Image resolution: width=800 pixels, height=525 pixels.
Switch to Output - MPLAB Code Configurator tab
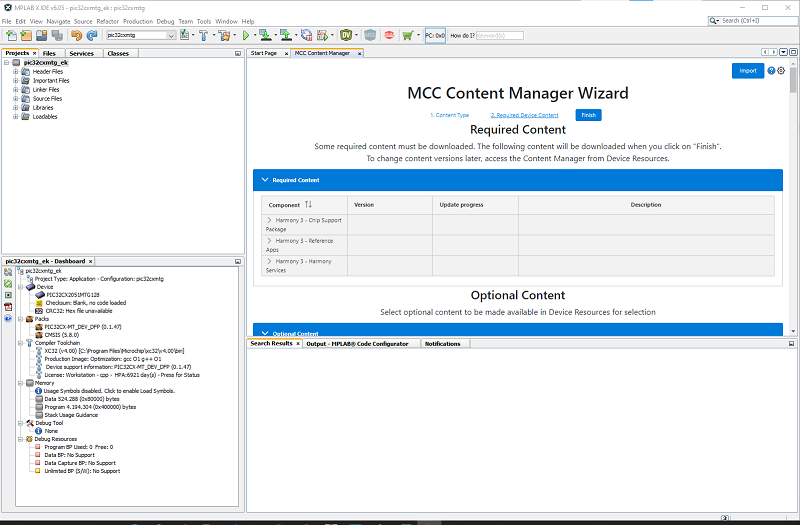357,344
